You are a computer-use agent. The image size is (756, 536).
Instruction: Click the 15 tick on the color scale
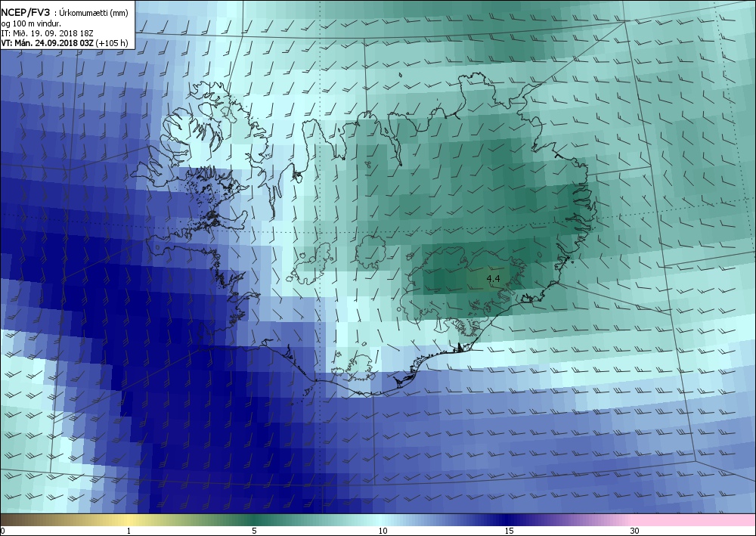tap(509, 531)
